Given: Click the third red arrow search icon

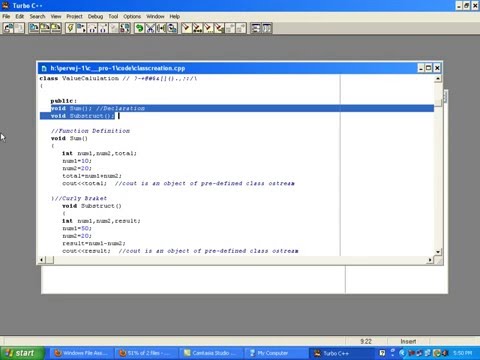Looking at the screenshot, I should tap(208, 28).
